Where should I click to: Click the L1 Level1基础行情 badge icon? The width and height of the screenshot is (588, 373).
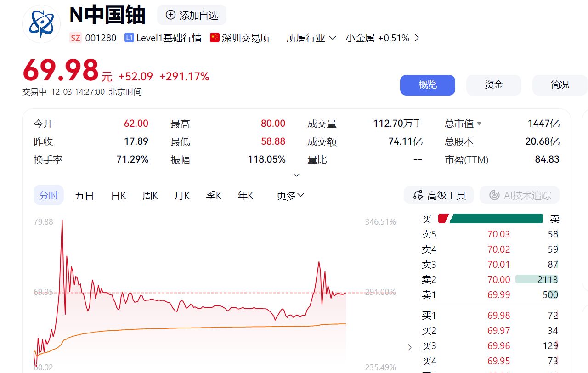[x=130, y=38]
